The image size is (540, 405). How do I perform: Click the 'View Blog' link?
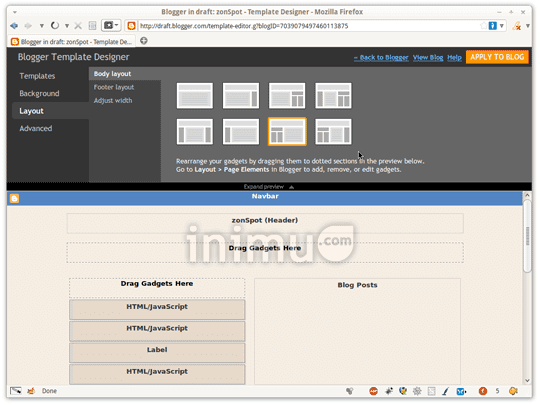tap(428, 58)
